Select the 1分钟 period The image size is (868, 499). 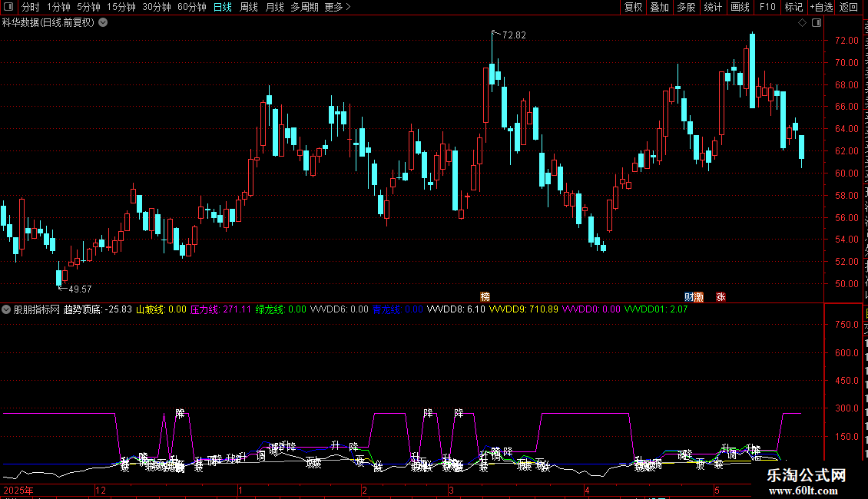(58, 7)
